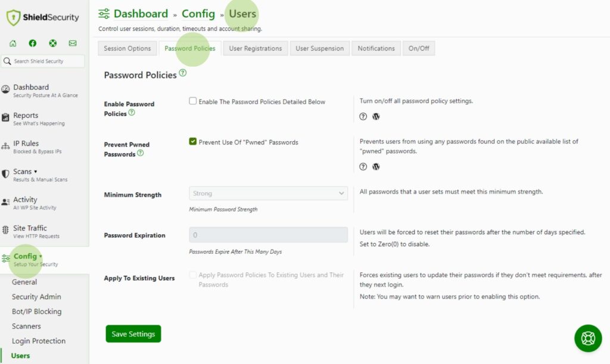610x364 pixels.
Task: Switch to the User Suspension tab
Action: tap(319, 48)
